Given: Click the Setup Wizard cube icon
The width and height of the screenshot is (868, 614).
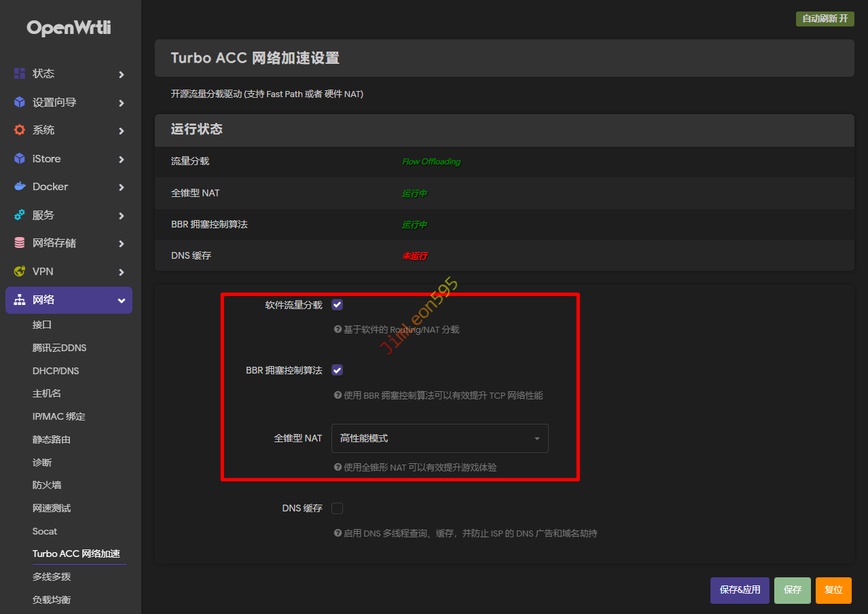Looking at the screenshot, I should [x=20, y=102].
